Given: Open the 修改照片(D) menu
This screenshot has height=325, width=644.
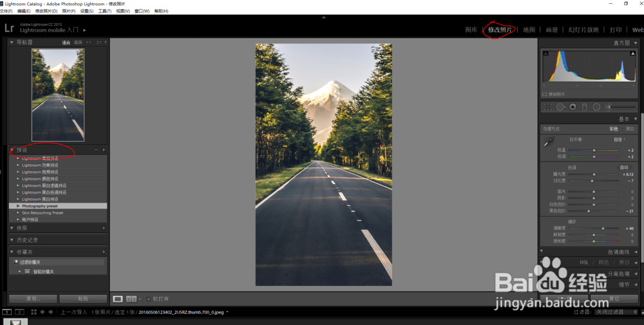Looking at the screenshot, I should coord(46,11).
